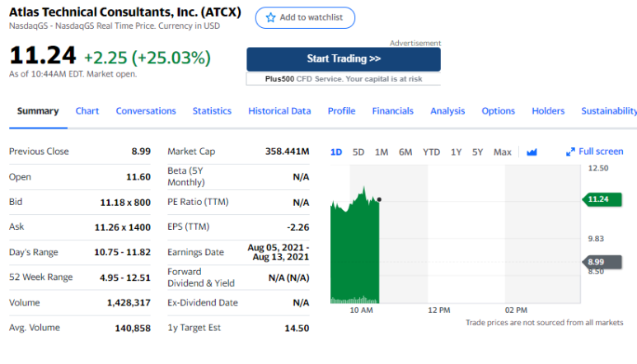This screenshot has height=364, width=637.
Task: Click the Ex-Dividend Date label
Action: (203, 303)
